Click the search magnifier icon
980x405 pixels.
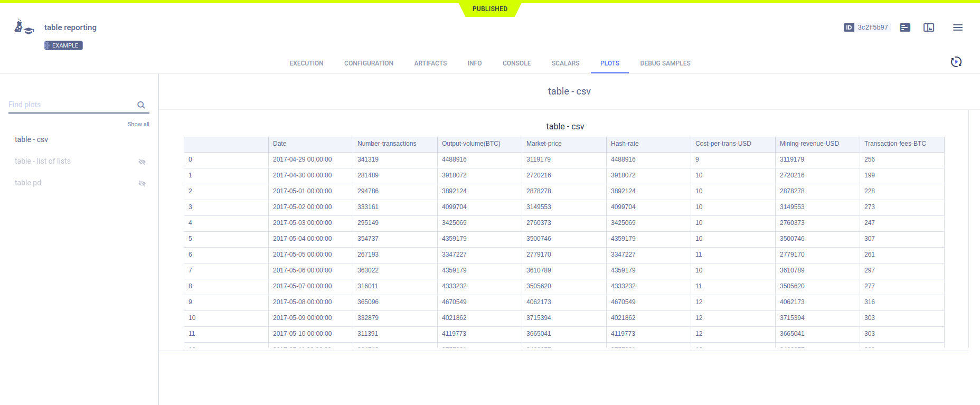(x=141, y=105)
